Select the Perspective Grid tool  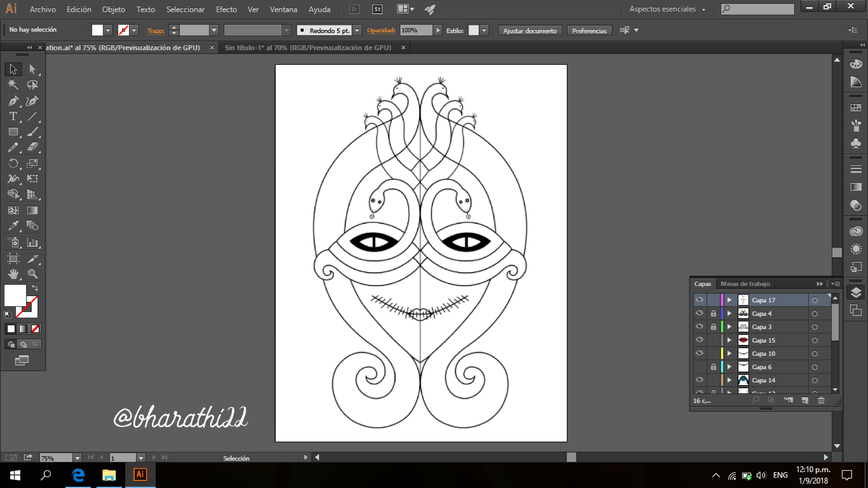(32, 194)
